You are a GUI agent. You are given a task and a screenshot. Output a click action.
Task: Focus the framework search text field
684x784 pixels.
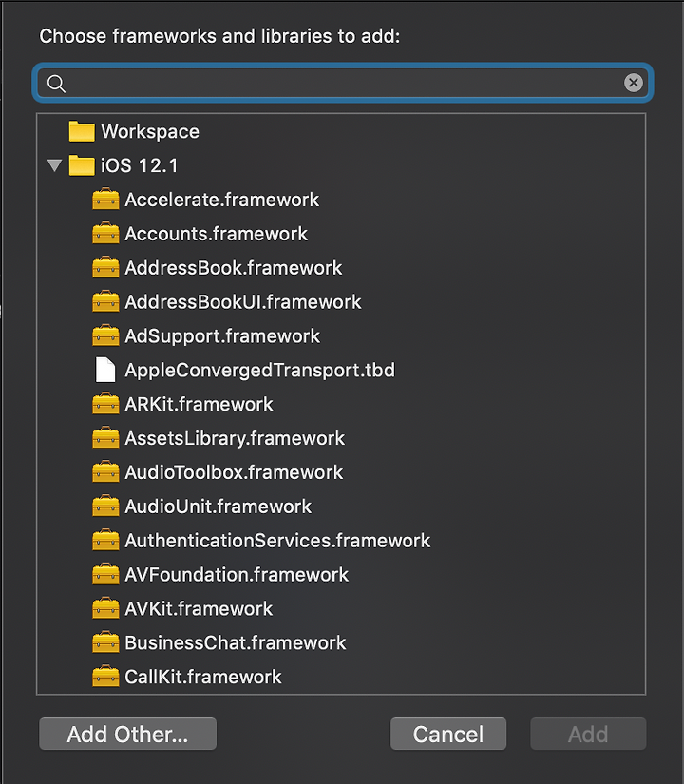click(x=343, y=83)
